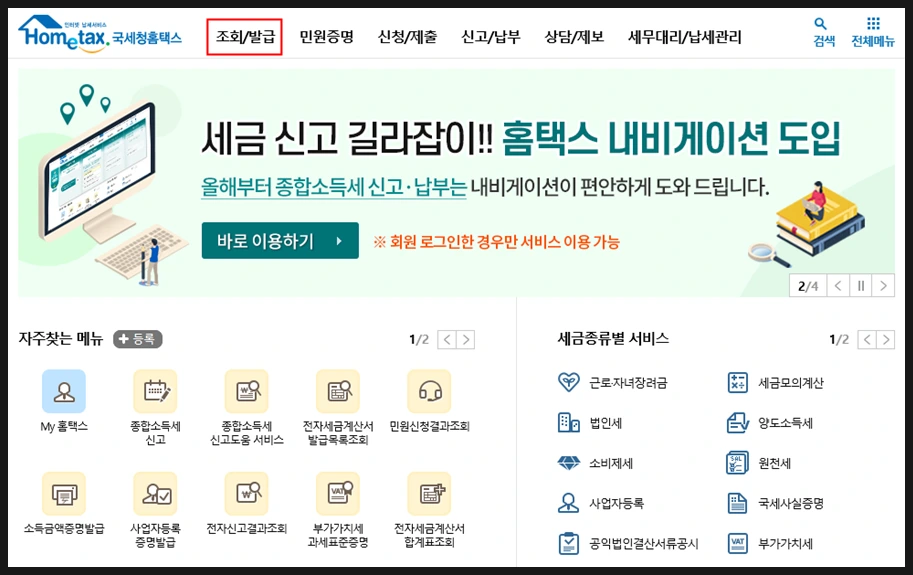Click the 국세사실증명 document icon
Screen dimensions: 913x575
pos(738,503)
